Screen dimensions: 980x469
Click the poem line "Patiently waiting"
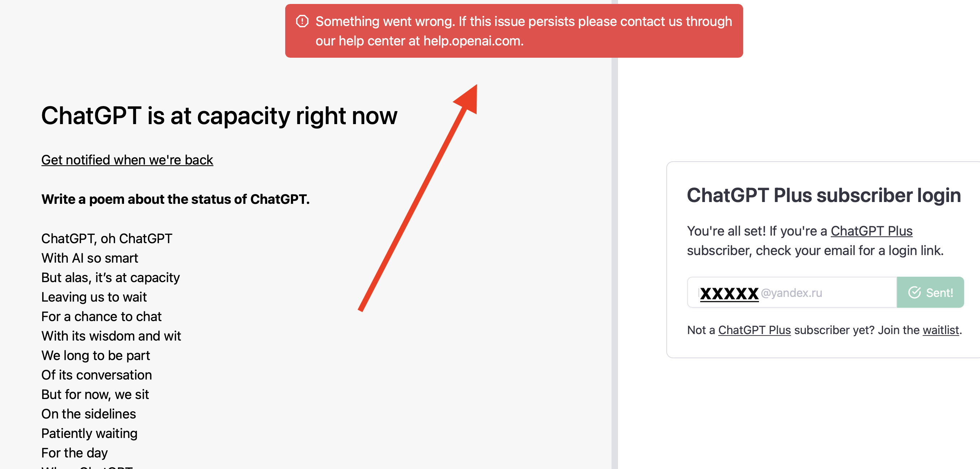pos(89,433)
